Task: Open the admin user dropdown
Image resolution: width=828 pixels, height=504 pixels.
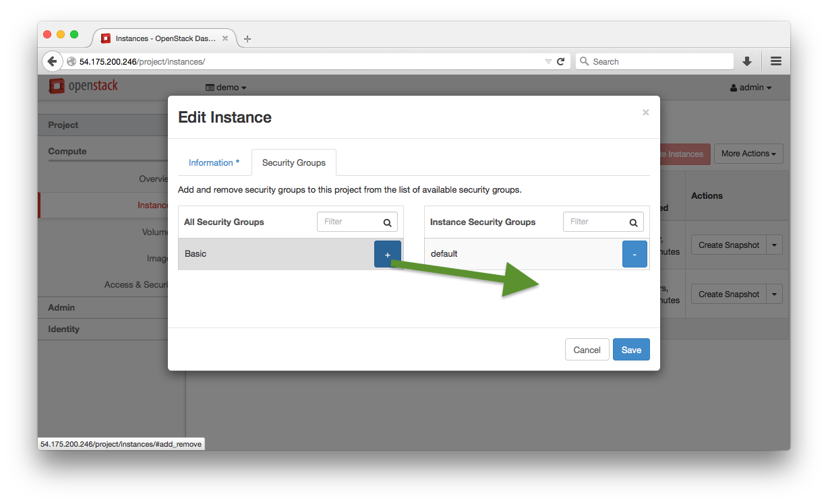Action: tap(750, 88)
